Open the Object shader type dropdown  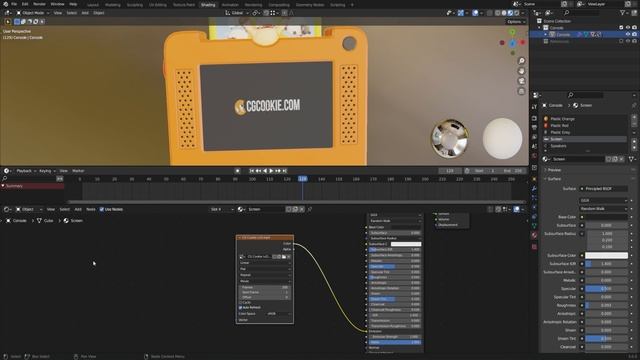pyautogui.click(x=29, y=209)
